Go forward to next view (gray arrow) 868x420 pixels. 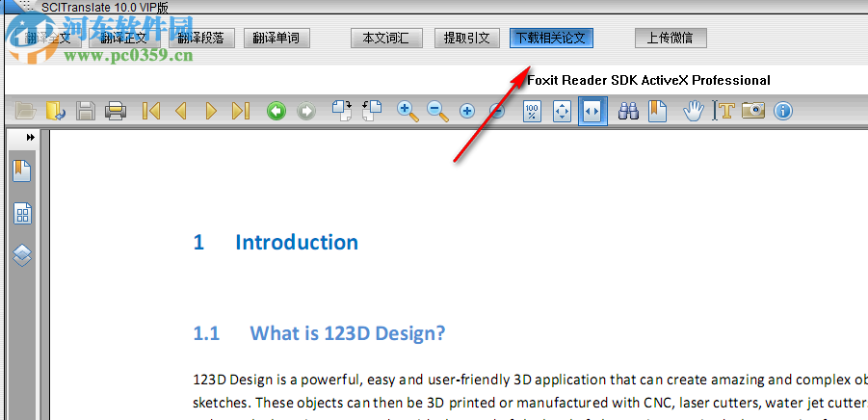[306, 111]
